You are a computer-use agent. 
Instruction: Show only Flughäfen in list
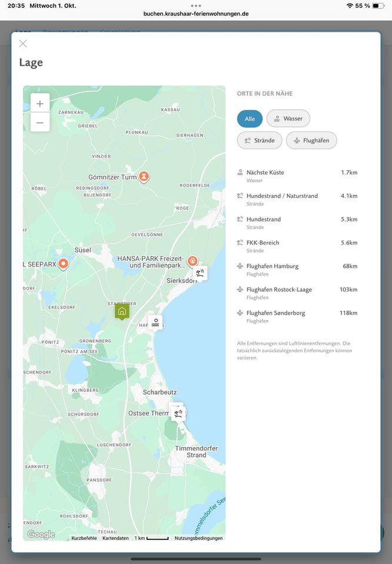[x=311, y=140]
